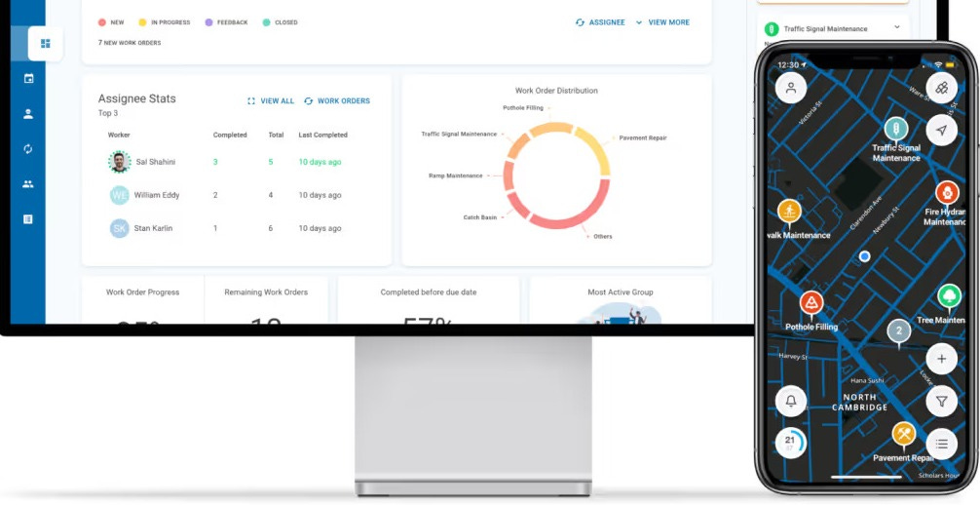Open the single user icon in sidebar
980x505 pixels.
click(28, 114)
